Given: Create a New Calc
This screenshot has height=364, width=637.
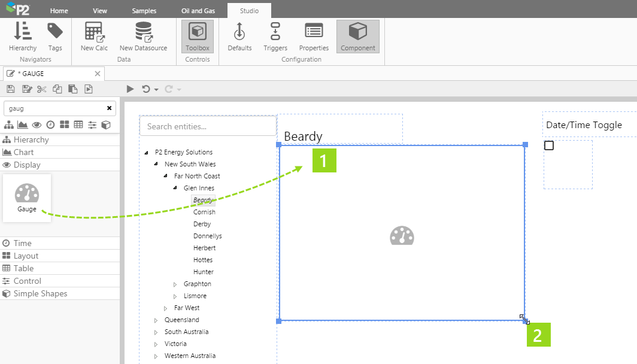Looking at the screenshot, I should tap(94, 36).
